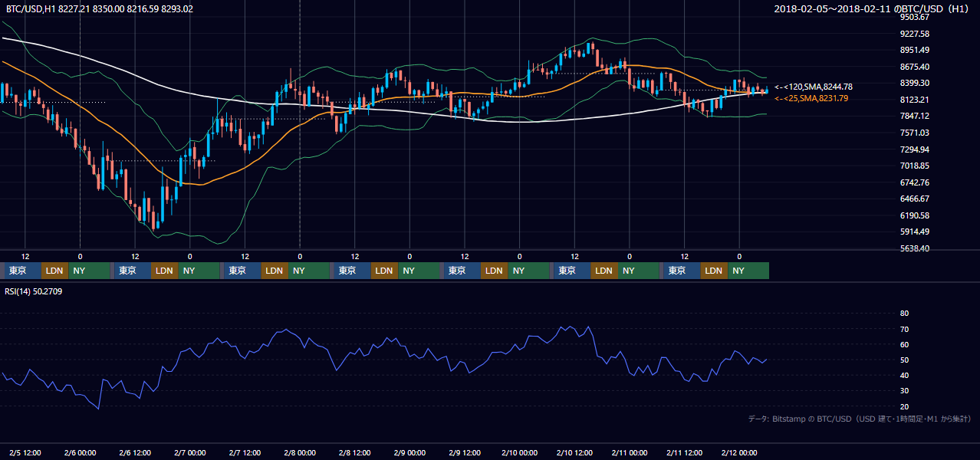
Task: Click the RSI axis level 70
Action: coord(904,329)
